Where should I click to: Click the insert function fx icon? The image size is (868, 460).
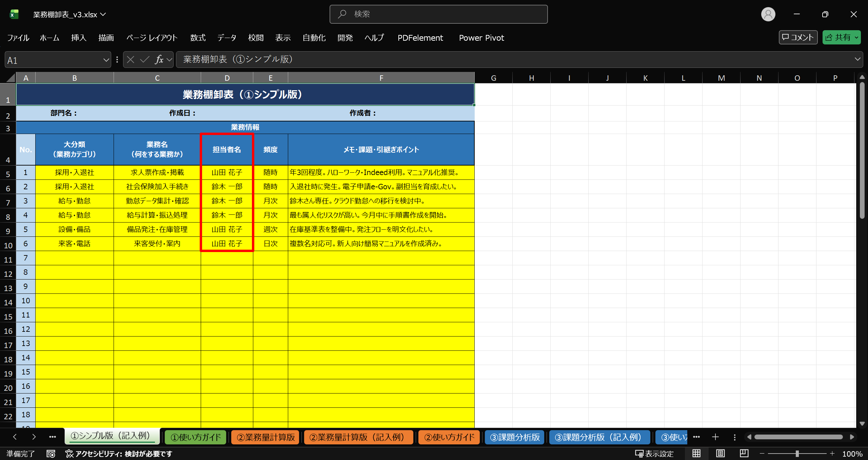[159, 60]
